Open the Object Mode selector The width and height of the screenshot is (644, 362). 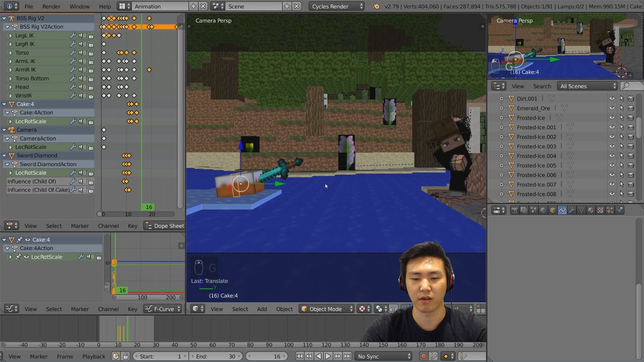(x=327, y=309)
